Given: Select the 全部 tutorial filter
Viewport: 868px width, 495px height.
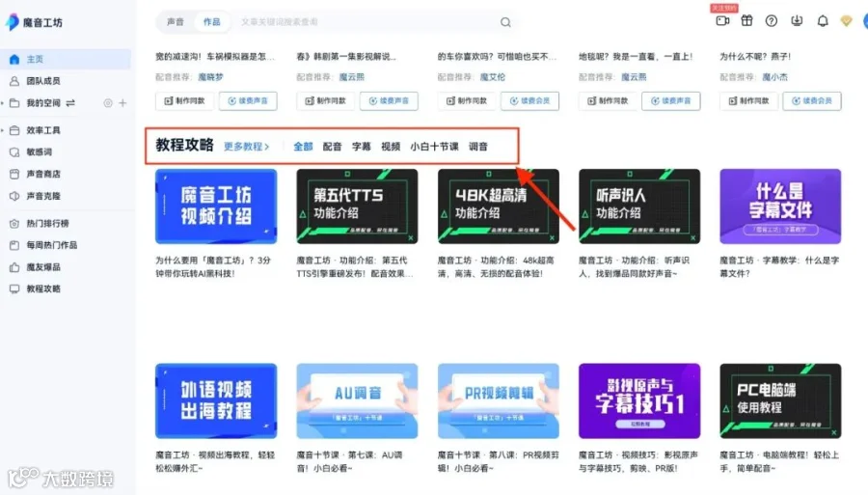Looking at the screenshot, I should click(x=303, y=147).
